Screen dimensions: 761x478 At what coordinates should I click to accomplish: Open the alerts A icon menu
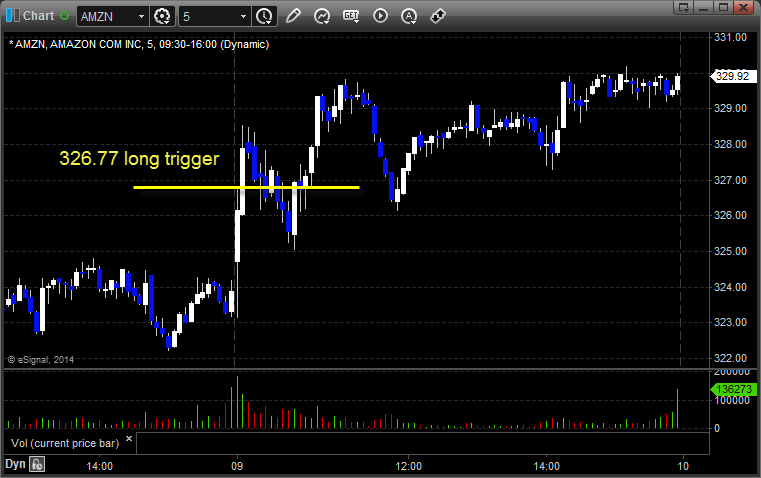(x=409, y=16)
